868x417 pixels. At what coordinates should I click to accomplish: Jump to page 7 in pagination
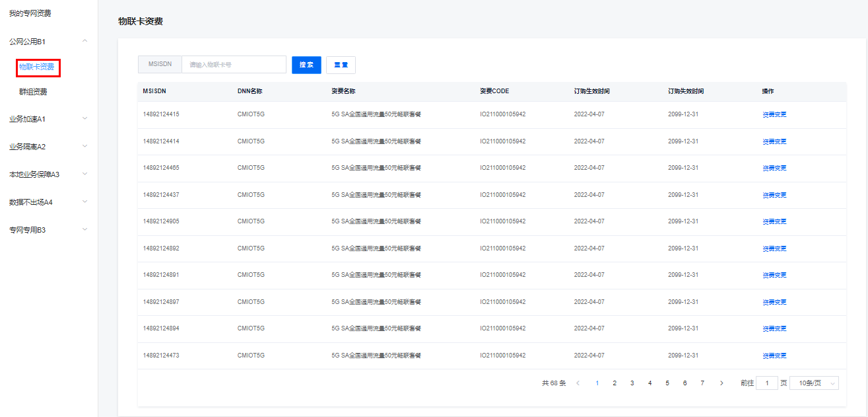702,383
